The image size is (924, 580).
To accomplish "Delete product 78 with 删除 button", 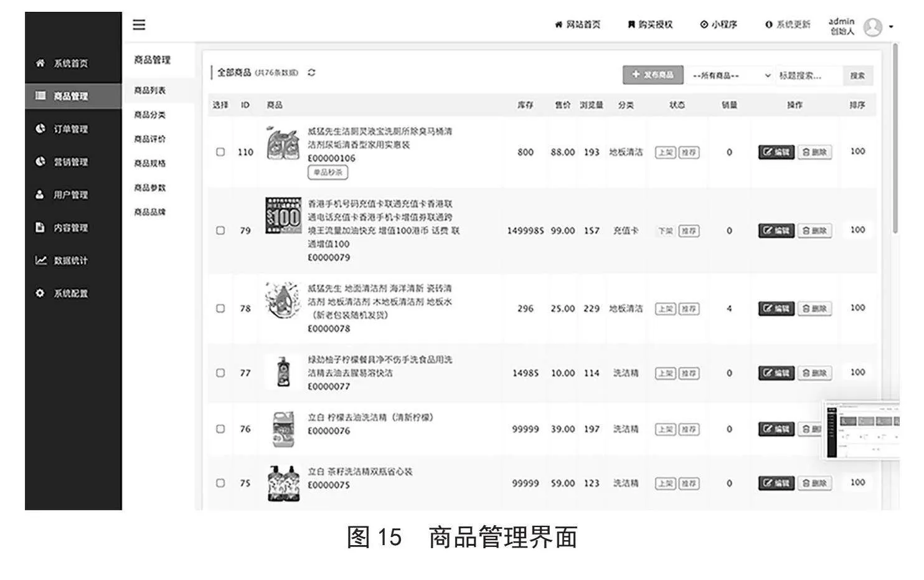I will [x=815, y=308].
